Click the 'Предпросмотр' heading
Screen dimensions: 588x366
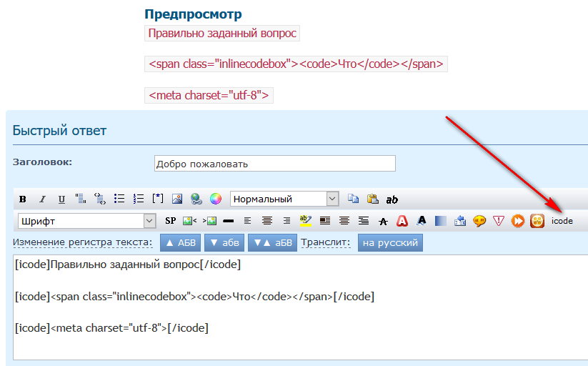(193, 14)
